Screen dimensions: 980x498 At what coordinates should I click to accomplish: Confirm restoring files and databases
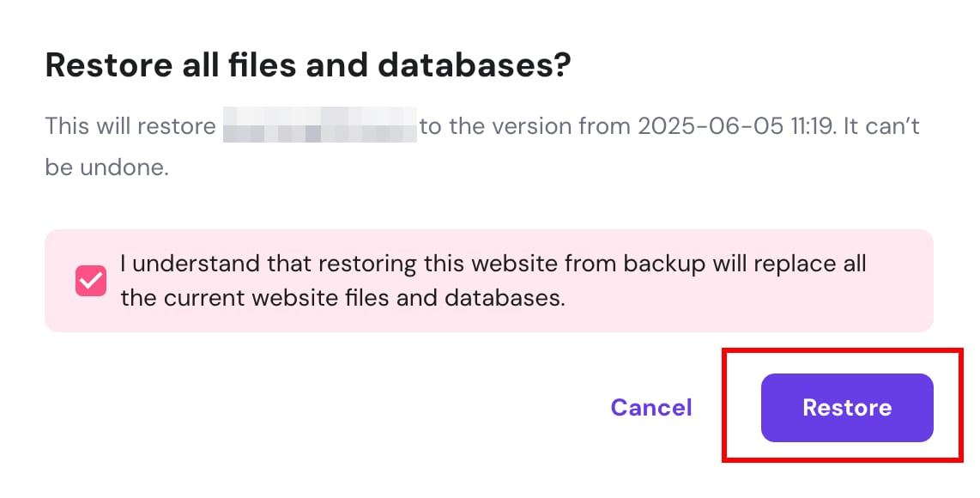point(846,408)
